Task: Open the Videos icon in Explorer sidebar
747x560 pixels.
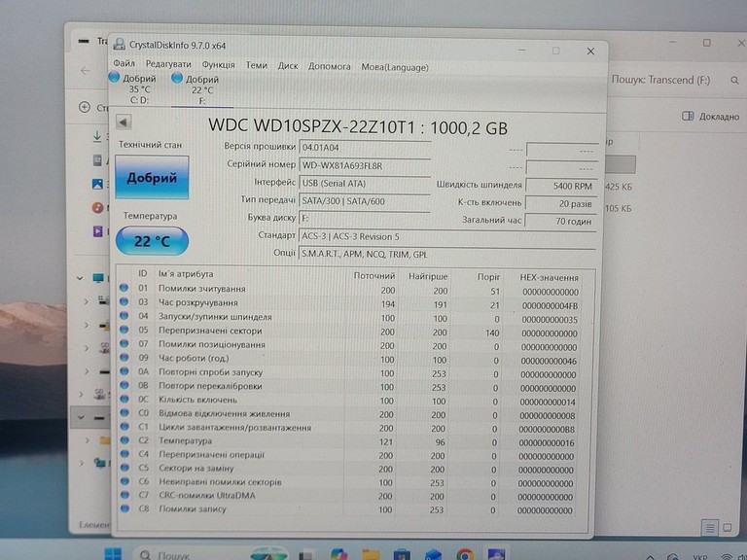Action: point(97,231)
